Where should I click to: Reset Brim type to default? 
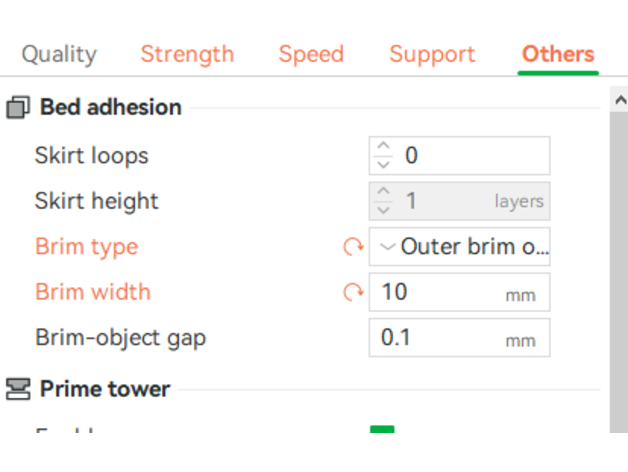pos(353,247)
